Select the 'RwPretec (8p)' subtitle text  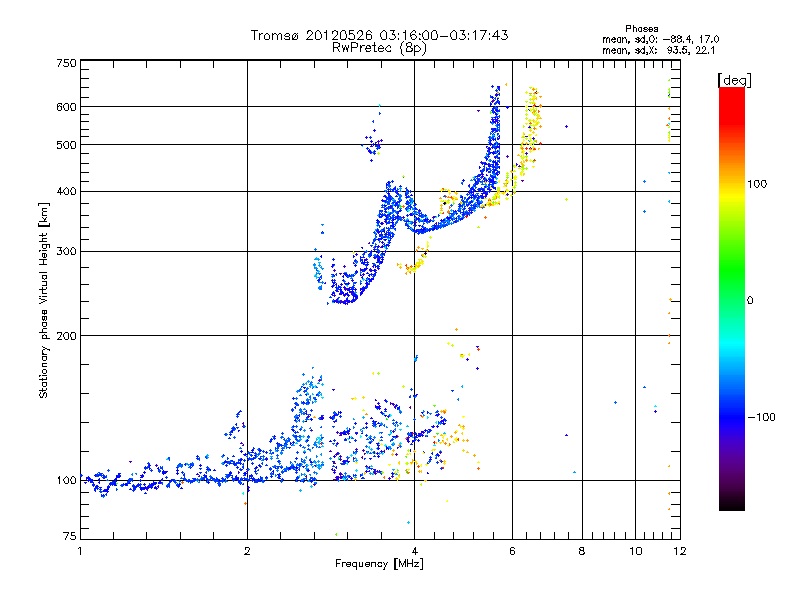coord(379,48)
